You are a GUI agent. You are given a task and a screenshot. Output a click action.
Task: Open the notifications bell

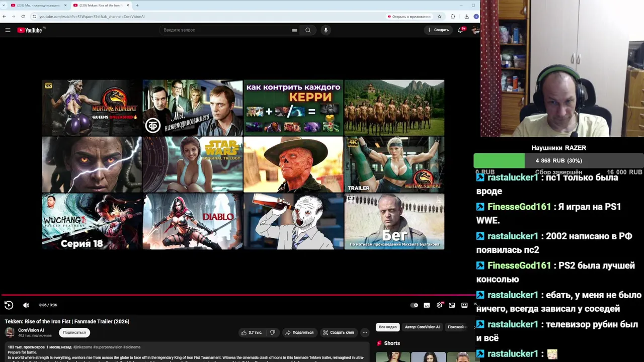coord(460,30)
